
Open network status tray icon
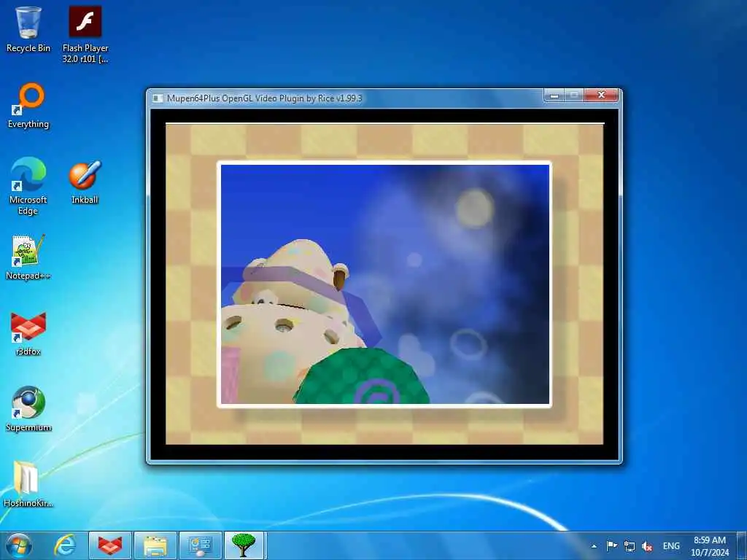tap(630, 546)
